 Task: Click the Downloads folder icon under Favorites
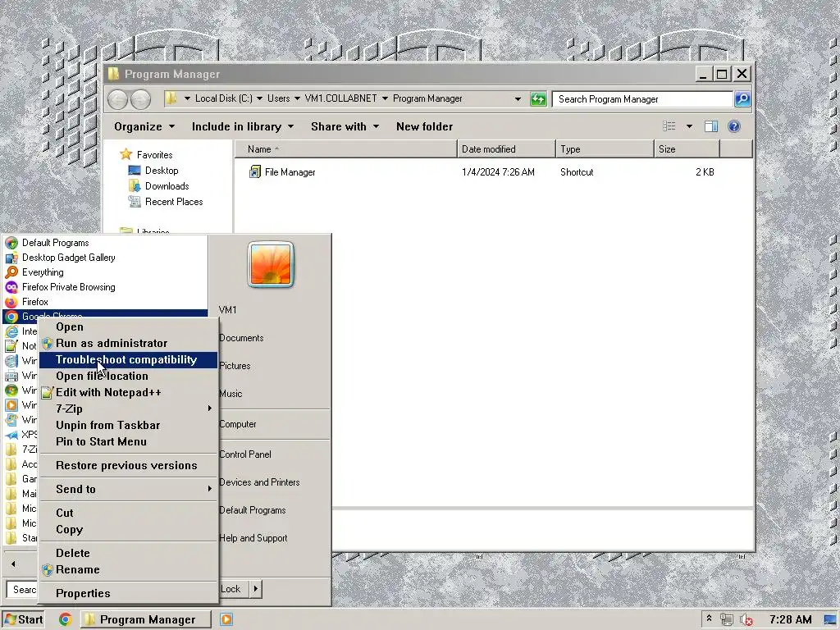(134, 186)
